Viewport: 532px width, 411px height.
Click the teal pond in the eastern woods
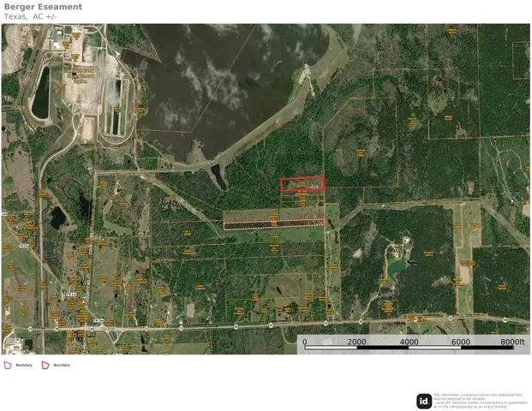coord(397,268)
